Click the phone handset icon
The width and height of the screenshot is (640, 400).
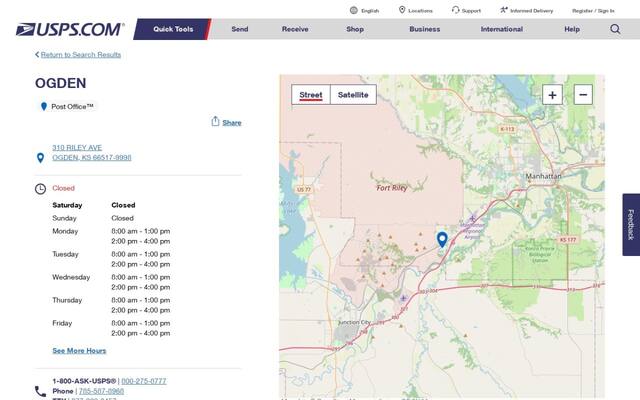(40, 391)
